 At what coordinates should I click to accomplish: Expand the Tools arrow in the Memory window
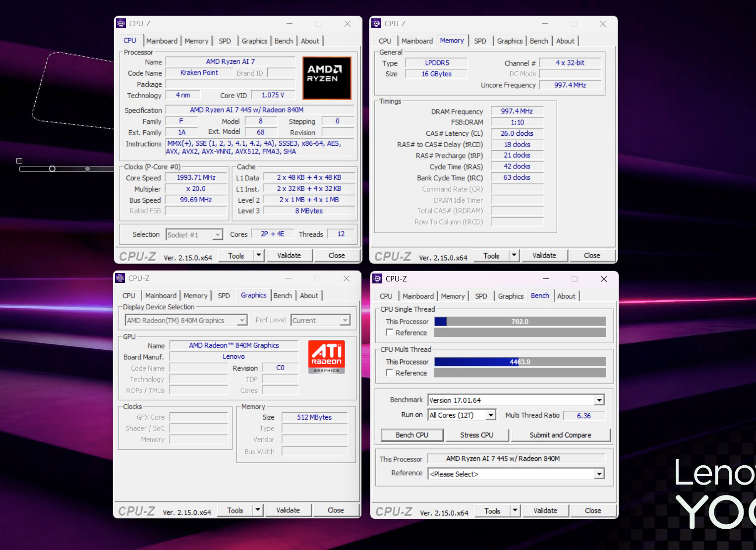[x=514, y=256]
